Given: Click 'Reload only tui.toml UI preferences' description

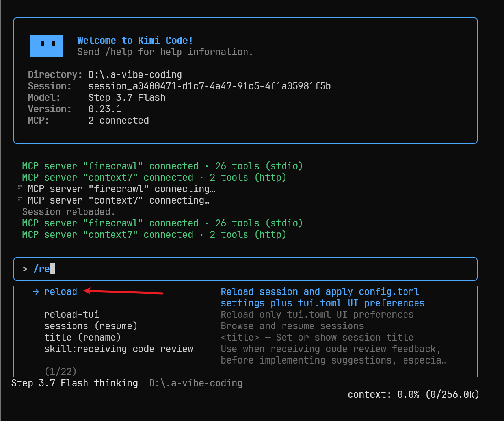Looking at the screenshot, I should coord(317,315).
